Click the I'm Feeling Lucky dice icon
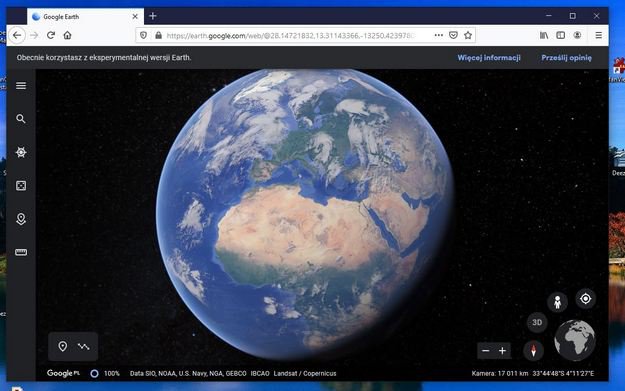Image resolution: width=625 pixels, height=391 pixels. [21, 185]
